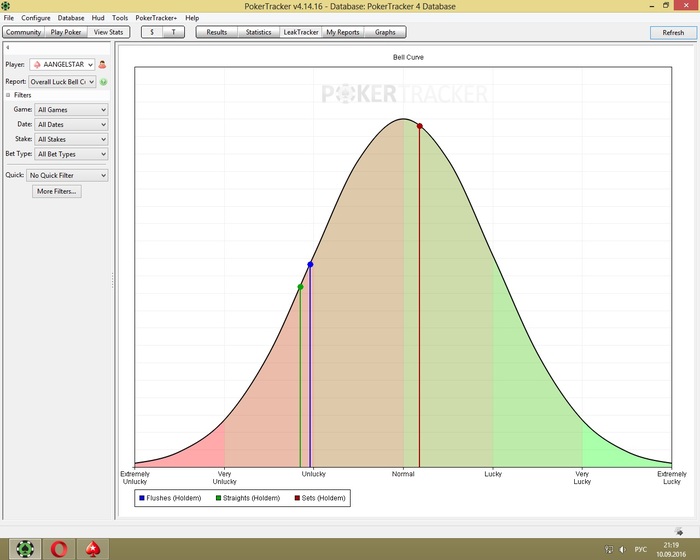Click the green report status icon
The width and height of the screenshot is (700, 560).
[104, 82]
